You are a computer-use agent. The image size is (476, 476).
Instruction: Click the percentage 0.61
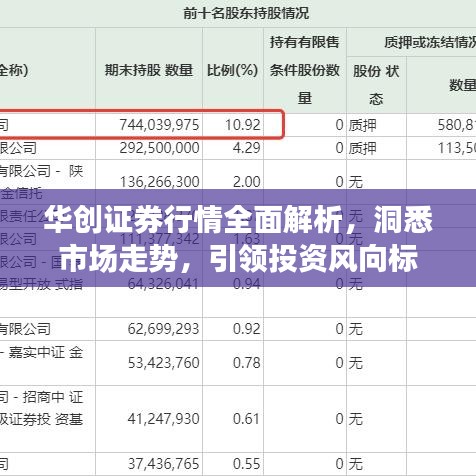point(246,419)
